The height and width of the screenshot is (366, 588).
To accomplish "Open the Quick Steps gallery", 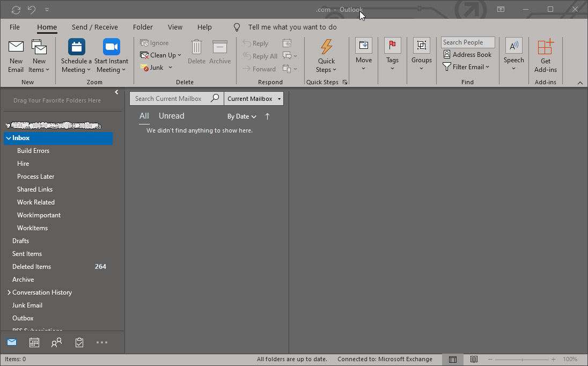I will tap(326, 56).
